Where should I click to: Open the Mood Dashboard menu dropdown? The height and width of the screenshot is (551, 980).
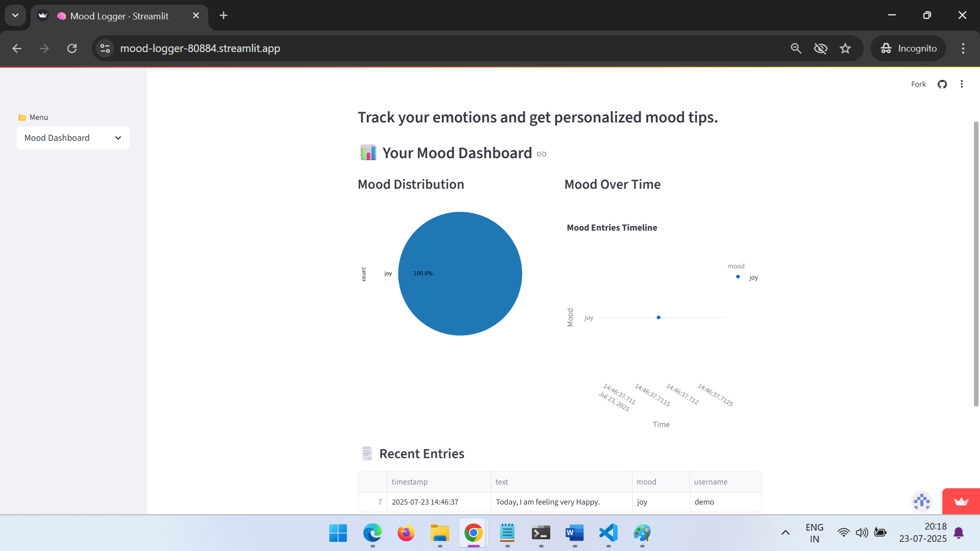73,138
